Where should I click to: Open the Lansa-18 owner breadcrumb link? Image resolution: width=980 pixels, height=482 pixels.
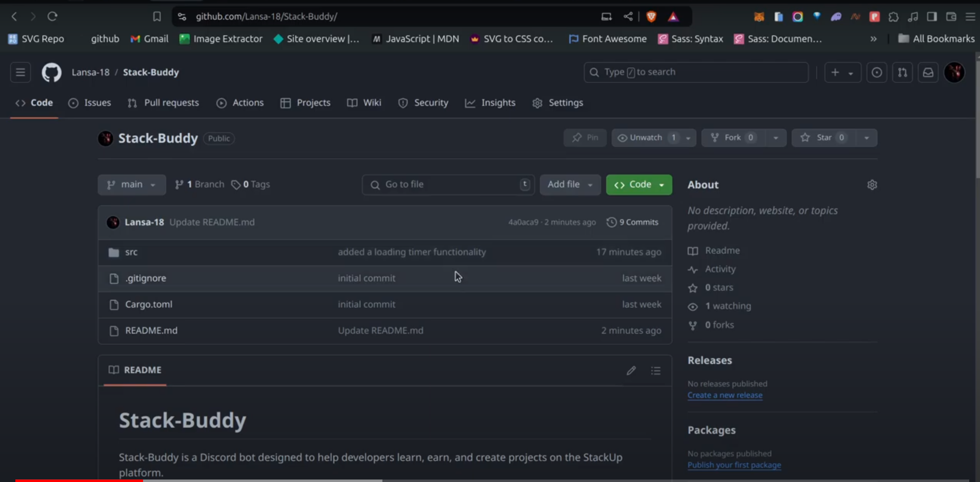[91, 72]
